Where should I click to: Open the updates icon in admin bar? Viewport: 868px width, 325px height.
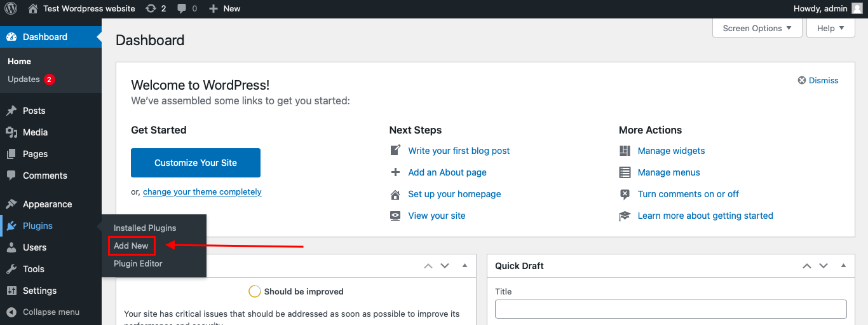click(151, 9)
